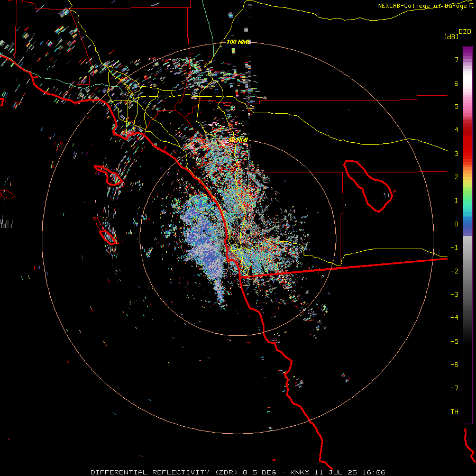Click the -4 value on the color scale
The image size is (476, 476).
(454, 318)
